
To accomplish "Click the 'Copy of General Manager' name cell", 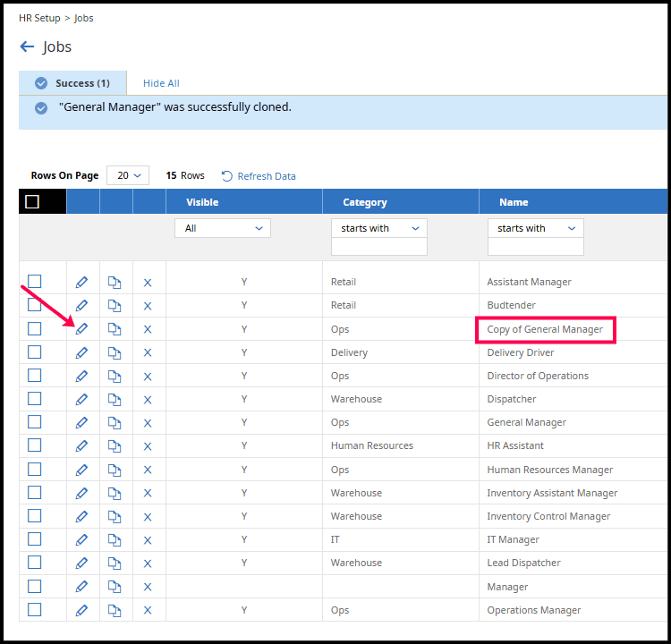I will [545, 329].
